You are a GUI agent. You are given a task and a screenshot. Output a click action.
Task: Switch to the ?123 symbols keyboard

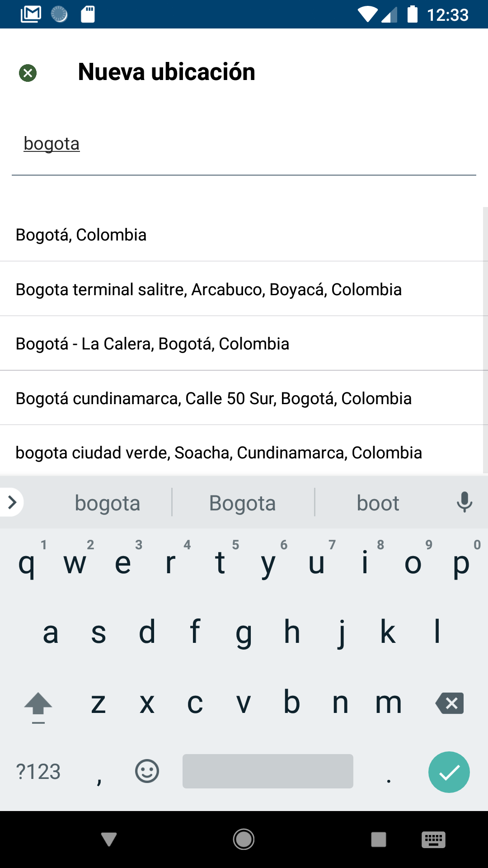(38, 771)
